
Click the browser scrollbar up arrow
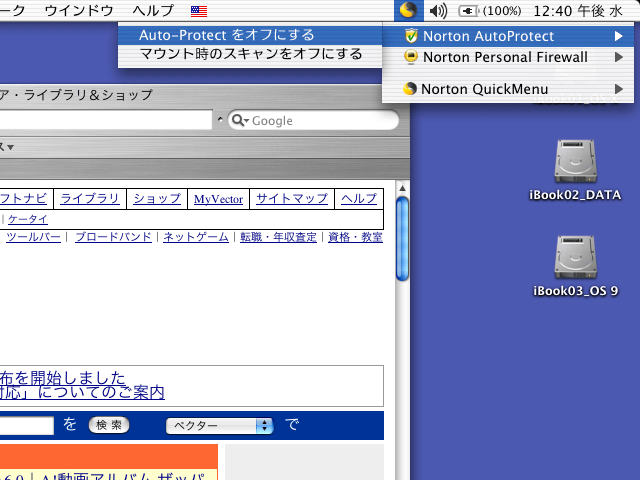point(402,189)
